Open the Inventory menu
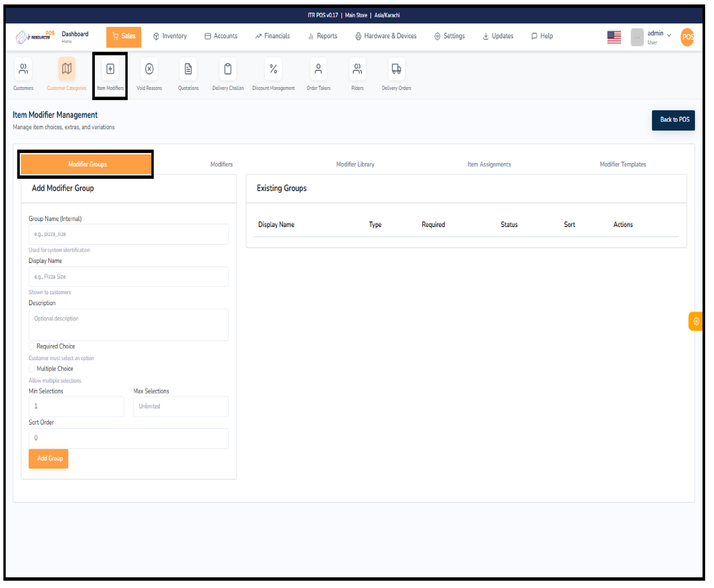 click(170, 36)
